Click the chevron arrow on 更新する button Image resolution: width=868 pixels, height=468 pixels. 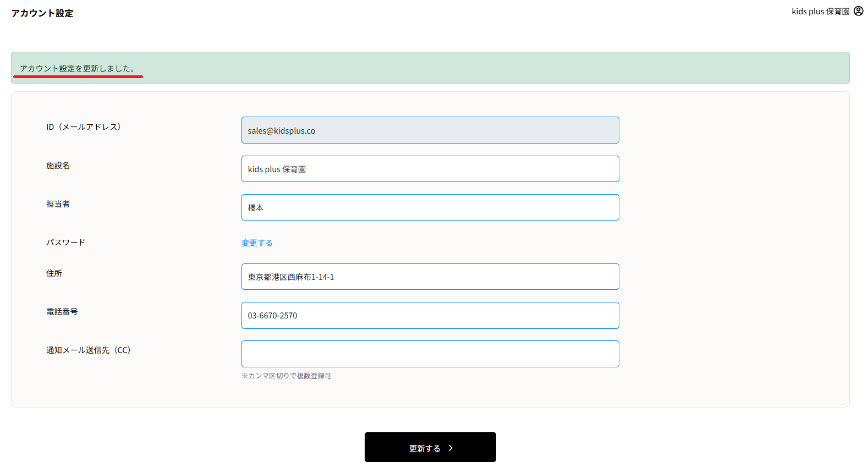[451, 448]
